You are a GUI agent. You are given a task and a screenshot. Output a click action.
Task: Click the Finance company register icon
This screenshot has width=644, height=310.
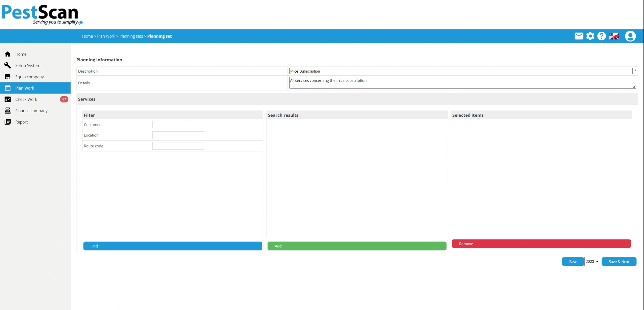[x=8, y=111]
